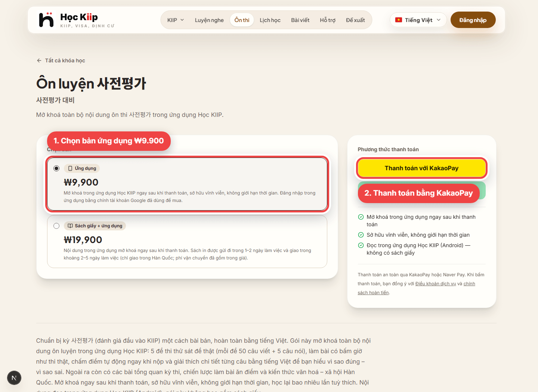Click the Phương thức thanh toán label
Viewport: 538px width, 392px height.
point(388,149)
